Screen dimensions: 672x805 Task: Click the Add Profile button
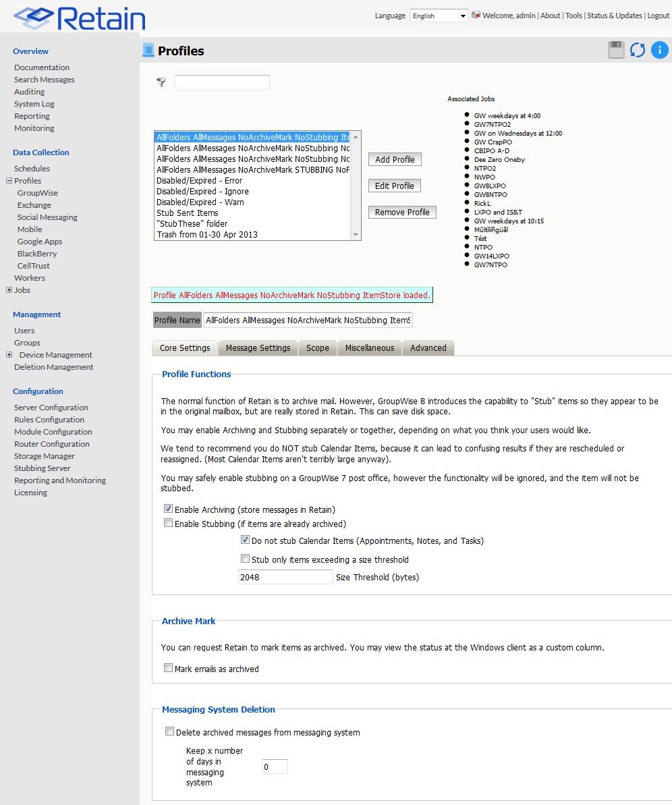click(x=395, y=160)
